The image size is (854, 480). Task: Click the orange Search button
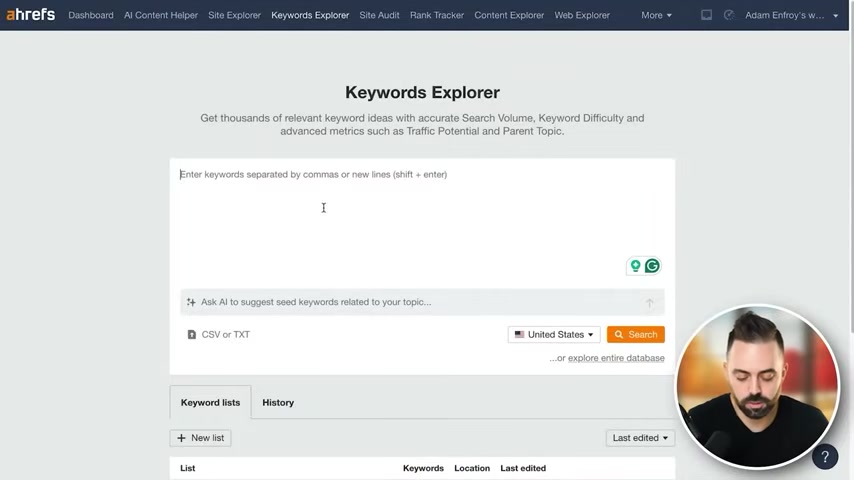click(636, 335)
